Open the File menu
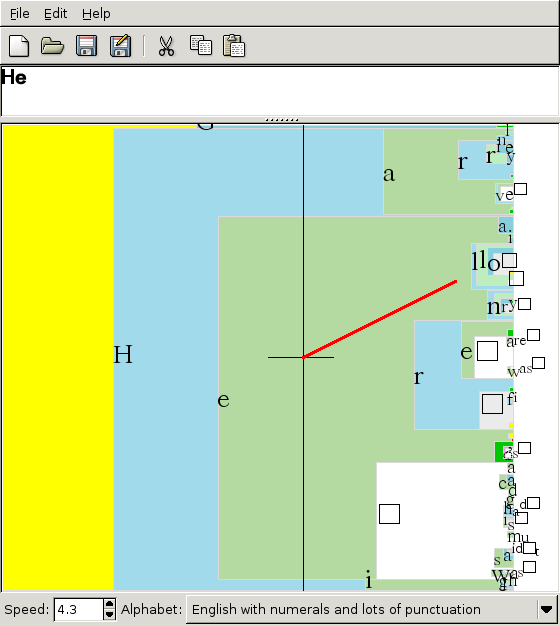The width and height of the screenshot is (560, 626). point(20,14)
